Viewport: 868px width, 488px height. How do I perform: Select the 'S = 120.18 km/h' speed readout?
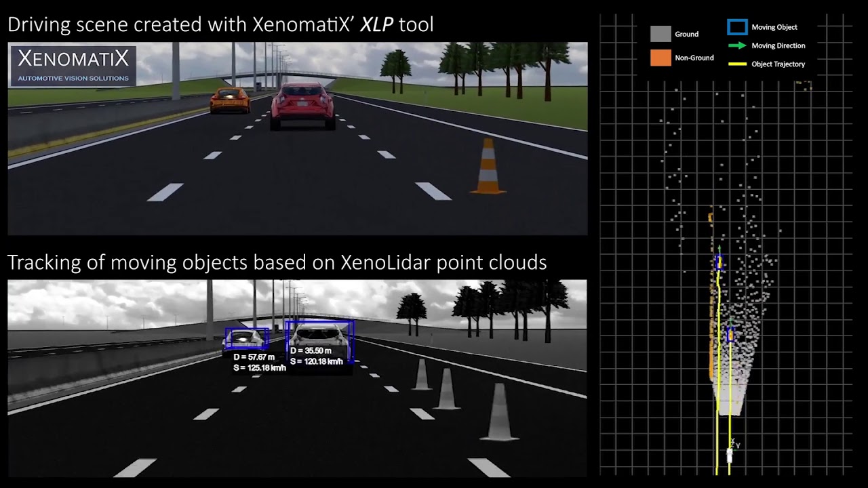[x=317, y=362]
